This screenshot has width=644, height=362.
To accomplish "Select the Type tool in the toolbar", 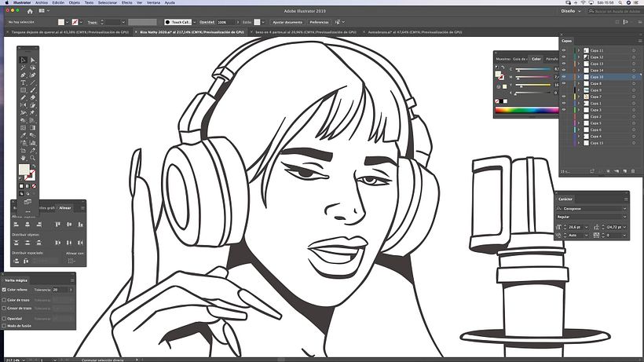I will pos(23,83).
